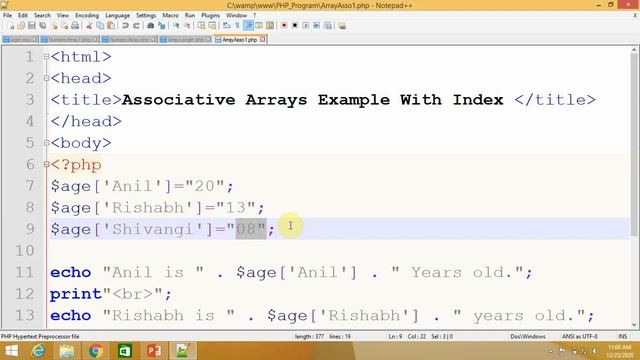Switch to the ArrayLength.php tab
This screenshot has height=360, width=640.
[186, 40]
